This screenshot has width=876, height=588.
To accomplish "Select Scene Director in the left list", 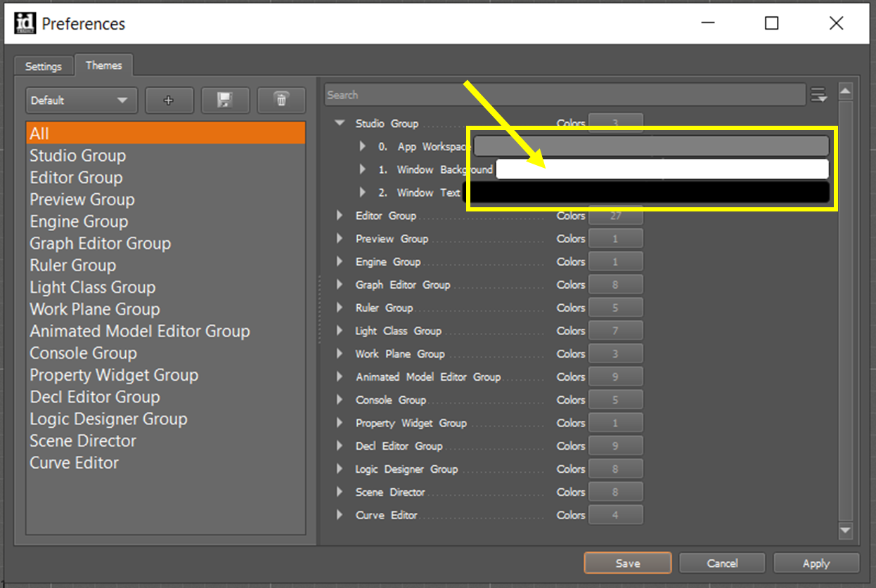I will click(x=166, y=441).
